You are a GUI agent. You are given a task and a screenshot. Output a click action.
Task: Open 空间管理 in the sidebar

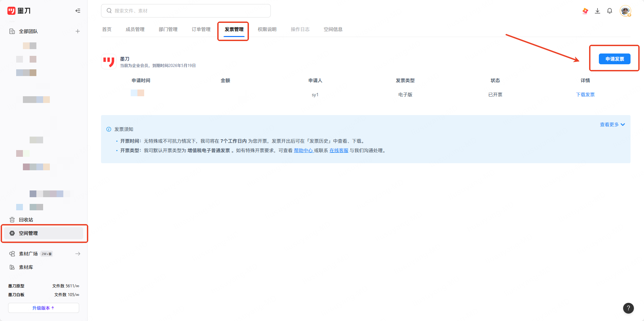(x=44, y=233)
